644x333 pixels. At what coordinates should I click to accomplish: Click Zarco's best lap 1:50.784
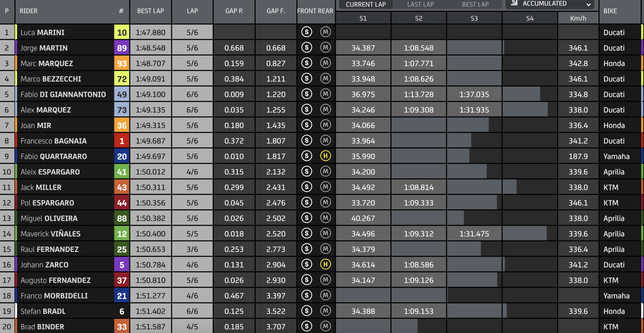pyautogui.click(x=151, y=265)
